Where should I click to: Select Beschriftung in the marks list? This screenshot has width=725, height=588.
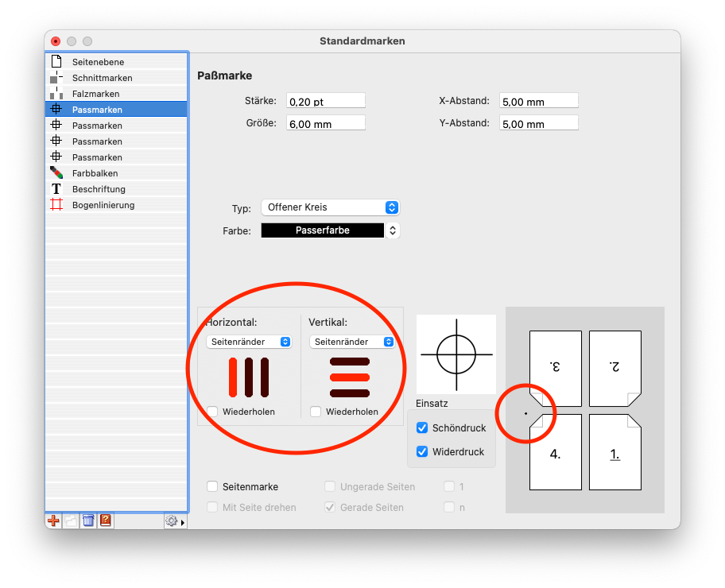click(99, 189)
